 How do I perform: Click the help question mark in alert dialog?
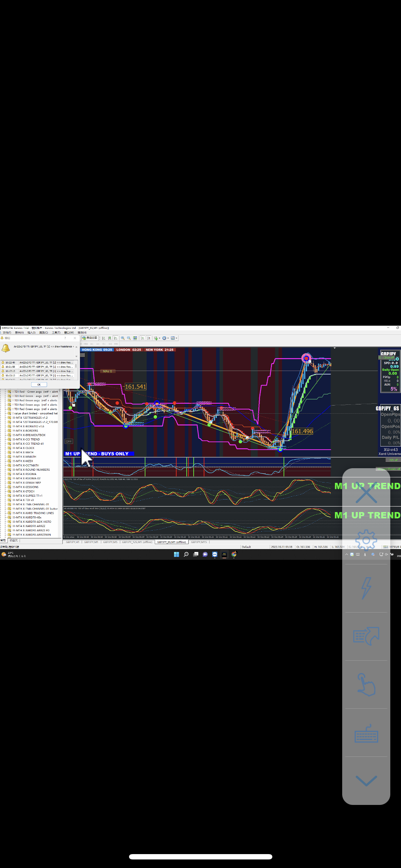point(65,338)
